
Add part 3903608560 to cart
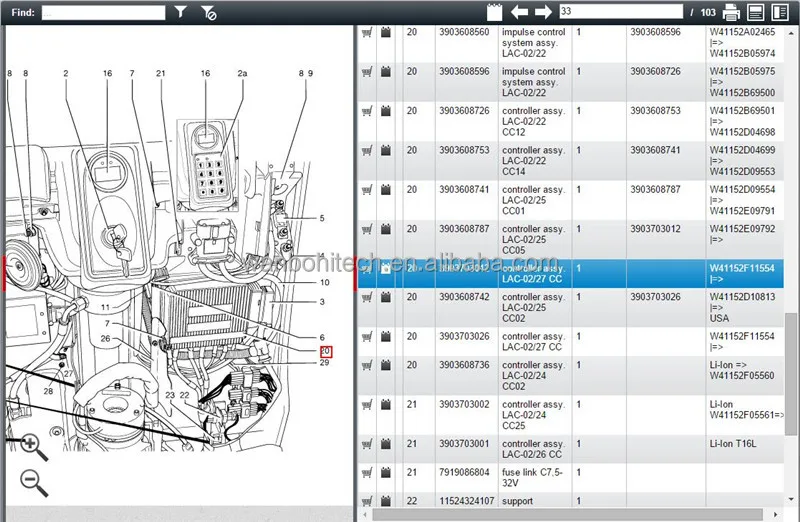coord(367,33)
